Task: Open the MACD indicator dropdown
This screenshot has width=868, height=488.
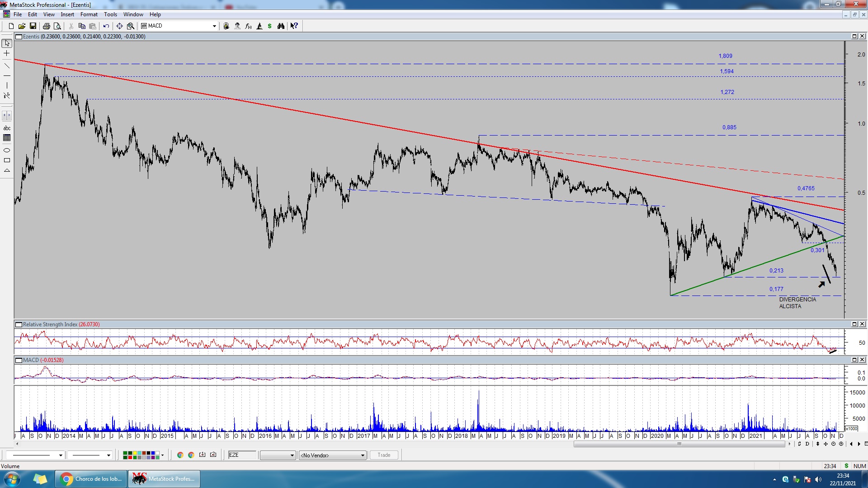Action: point(214,26)
